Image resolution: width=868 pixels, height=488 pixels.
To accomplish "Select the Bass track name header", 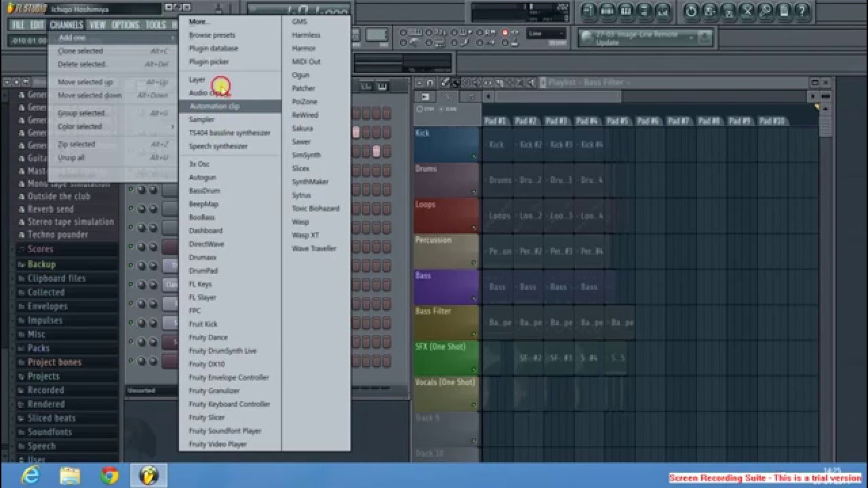I will [x=446, y=286].
